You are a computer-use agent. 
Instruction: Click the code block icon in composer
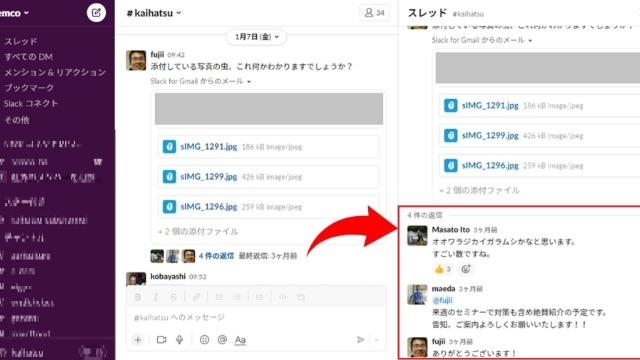pyautogui.click(x=301, y=297)
